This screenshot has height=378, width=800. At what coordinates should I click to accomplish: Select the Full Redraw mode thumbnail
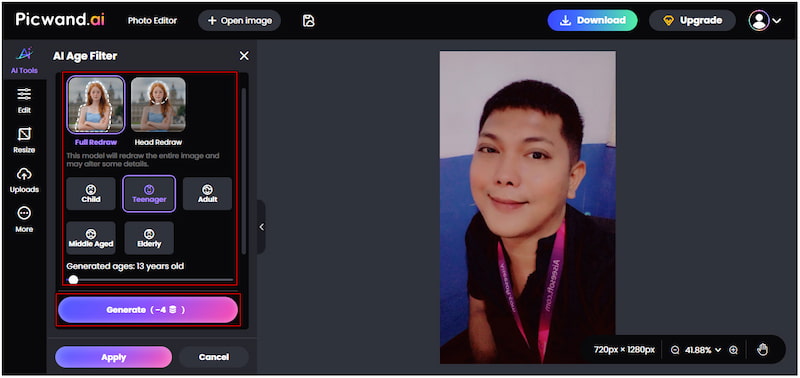point(96,105)
